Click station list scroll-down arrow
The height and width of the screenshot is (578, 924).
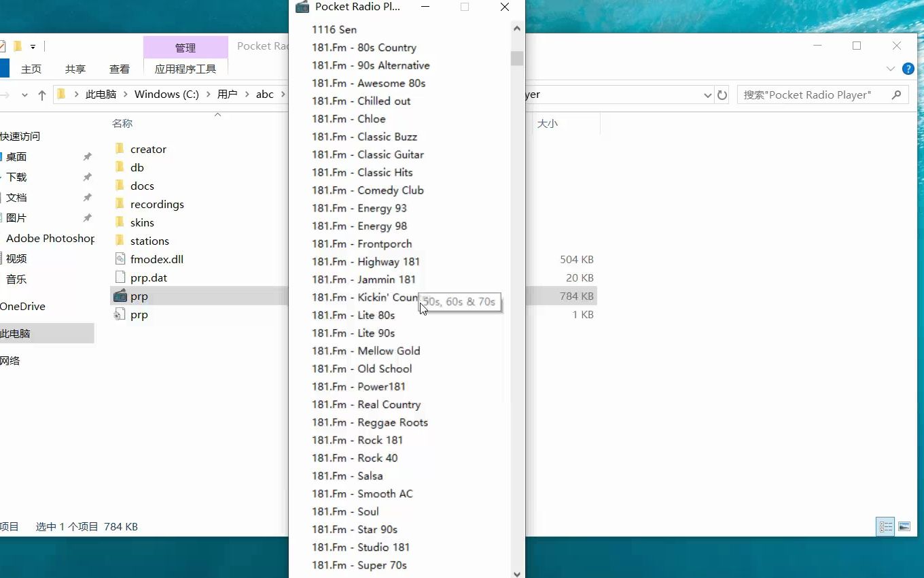tap(517, 573)
